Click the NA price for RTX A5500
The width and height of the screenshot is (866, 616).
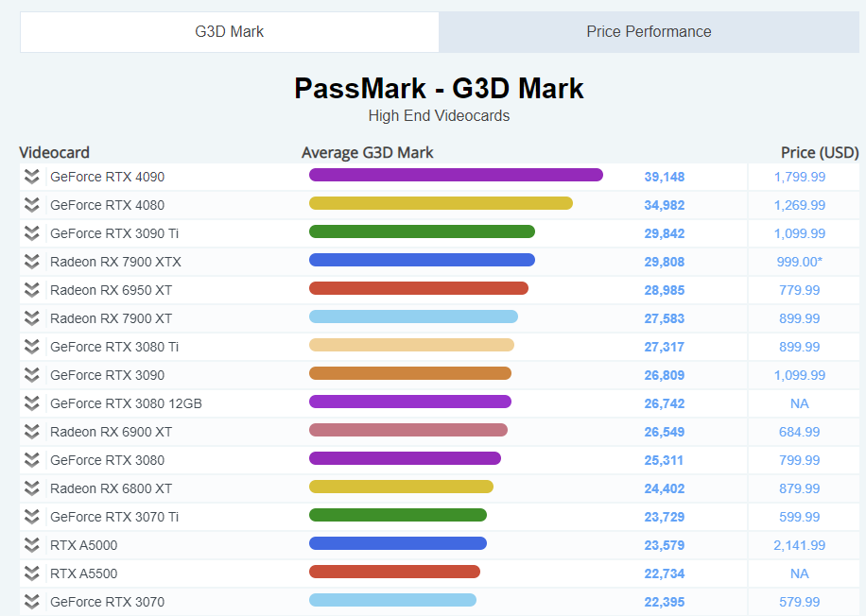[800, 573]
